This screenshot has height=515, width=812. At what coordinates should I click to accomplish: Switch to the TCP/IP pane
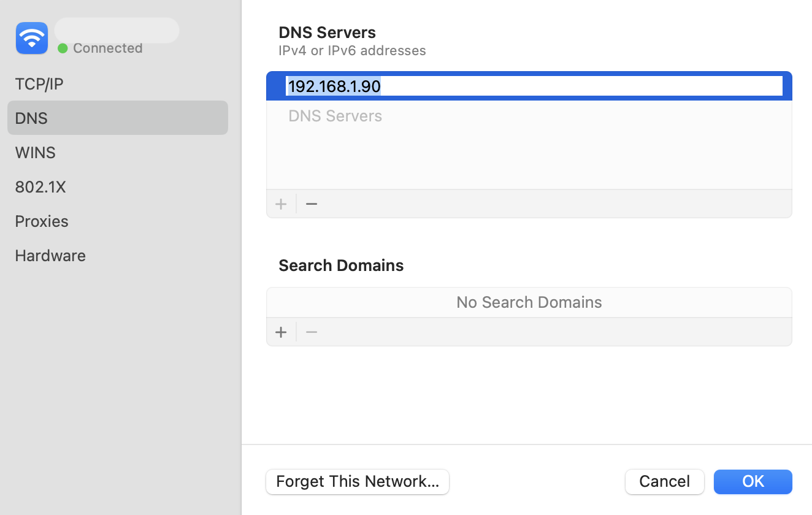click(x=39, y=83)
